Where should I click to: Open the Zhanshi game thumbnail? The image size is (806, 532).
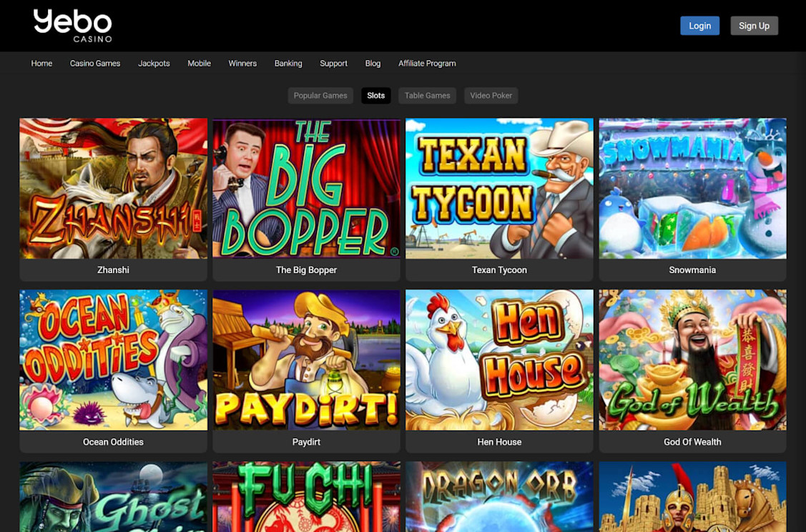[114, 189]
